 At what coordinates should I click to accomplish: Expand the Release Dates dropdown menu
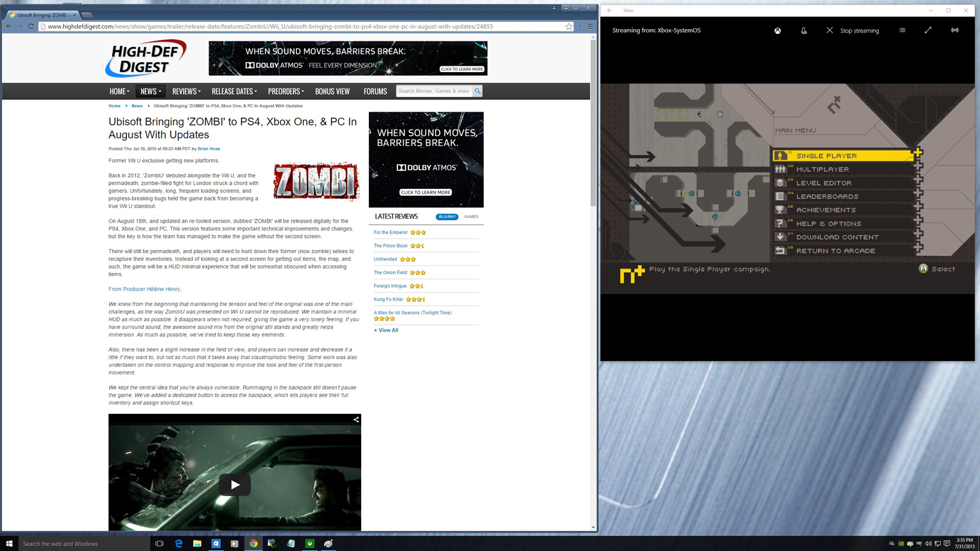pos(234,91)
